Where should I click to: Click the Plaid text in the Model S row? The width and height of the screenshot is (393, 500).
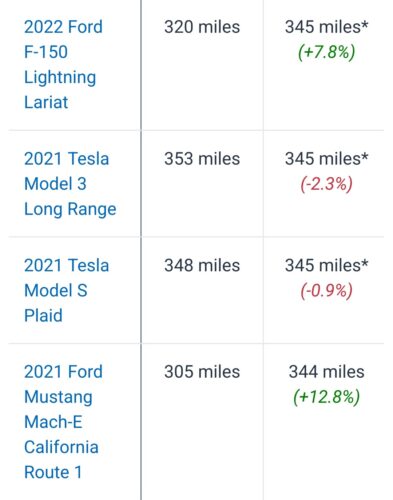(43, 315)
